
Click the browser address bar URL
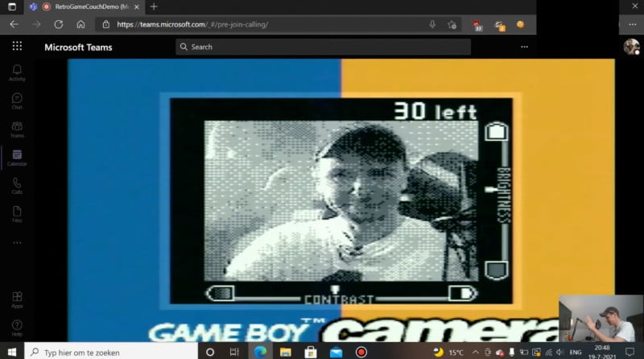click(x=192, y=24)
